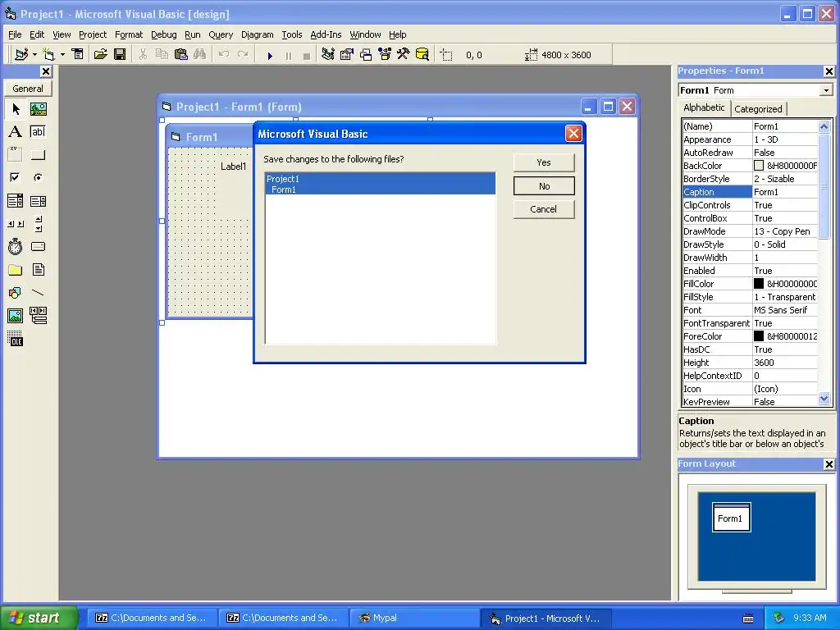Click Add Standard EXE Project toolbar icon

(21, 55)
